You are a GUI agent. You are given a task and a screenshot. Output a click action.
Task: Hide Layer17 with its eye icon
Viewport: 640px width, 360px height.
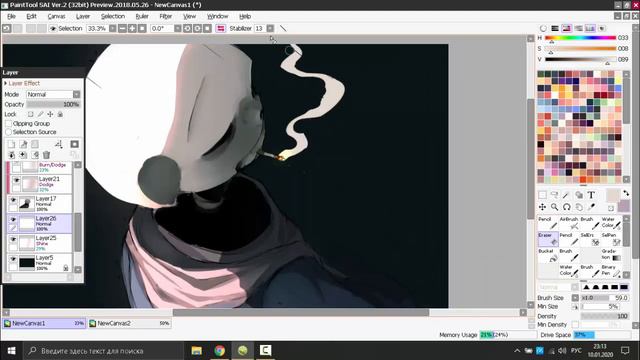coord(13,200)
